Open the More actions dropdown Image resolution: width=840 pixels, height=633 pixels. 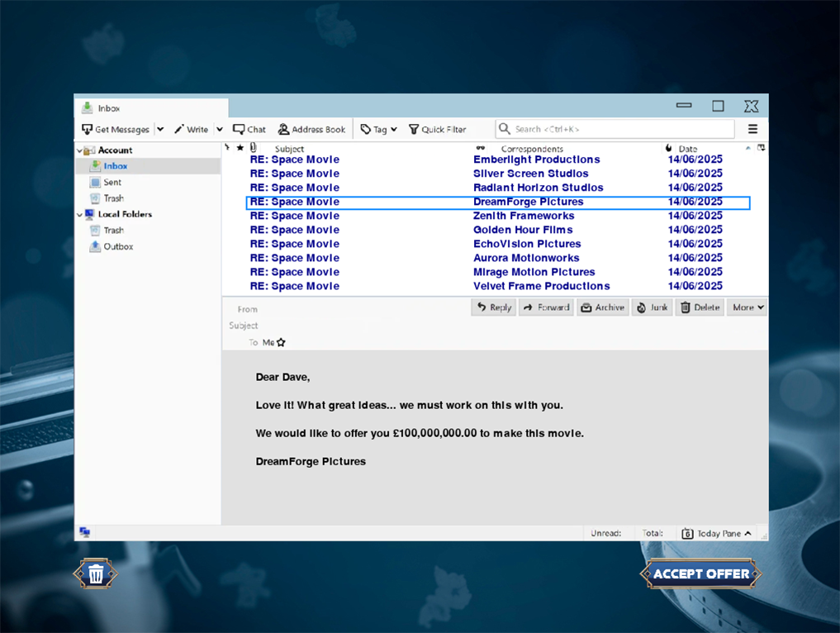pos(747,307)
